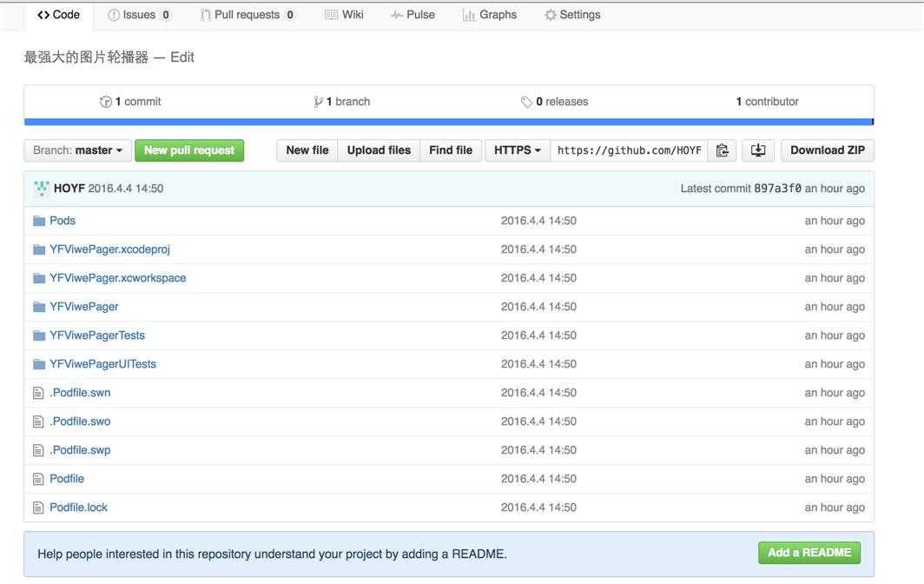Click the branch fork icon
Screen dimensions: 924x584
coord(318,102)
